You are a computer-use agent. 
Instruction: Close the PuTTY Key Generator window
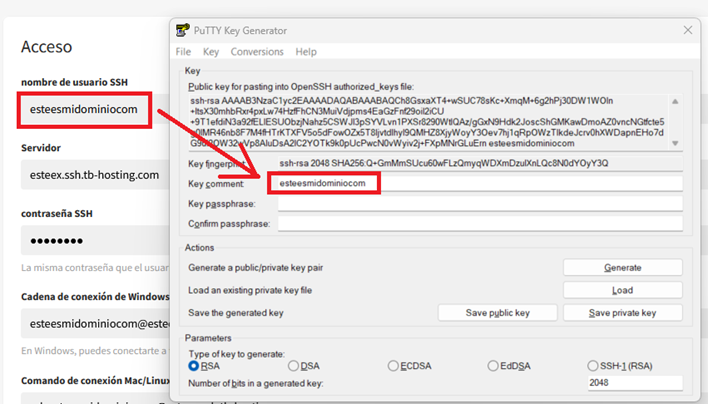[x=688, y=29]
